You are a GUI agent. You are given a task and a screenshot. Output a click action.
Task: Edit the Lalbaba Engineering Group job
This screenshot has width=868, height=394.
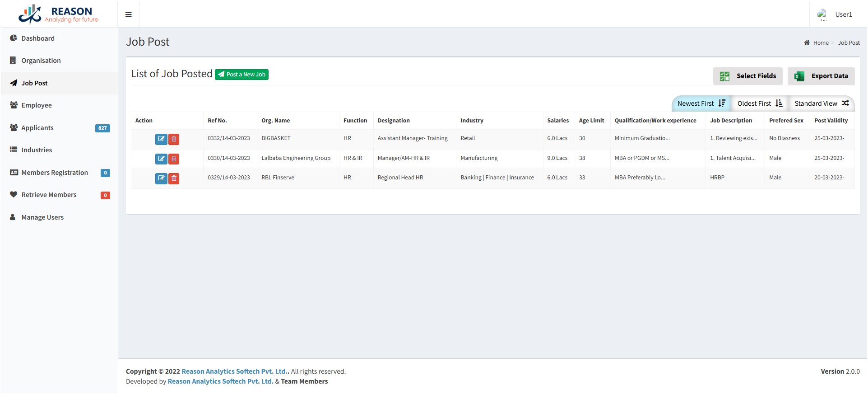click(x=161, y=159)
